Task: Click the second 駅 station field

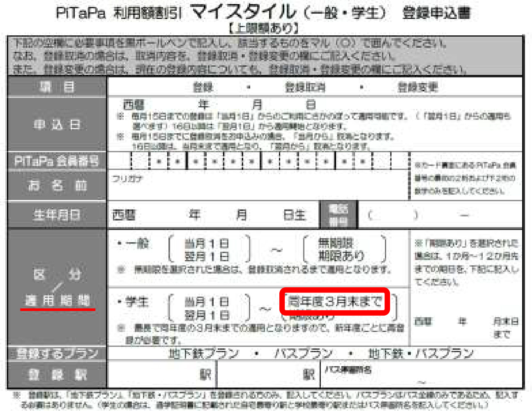Action: click(x=268, y=374)
